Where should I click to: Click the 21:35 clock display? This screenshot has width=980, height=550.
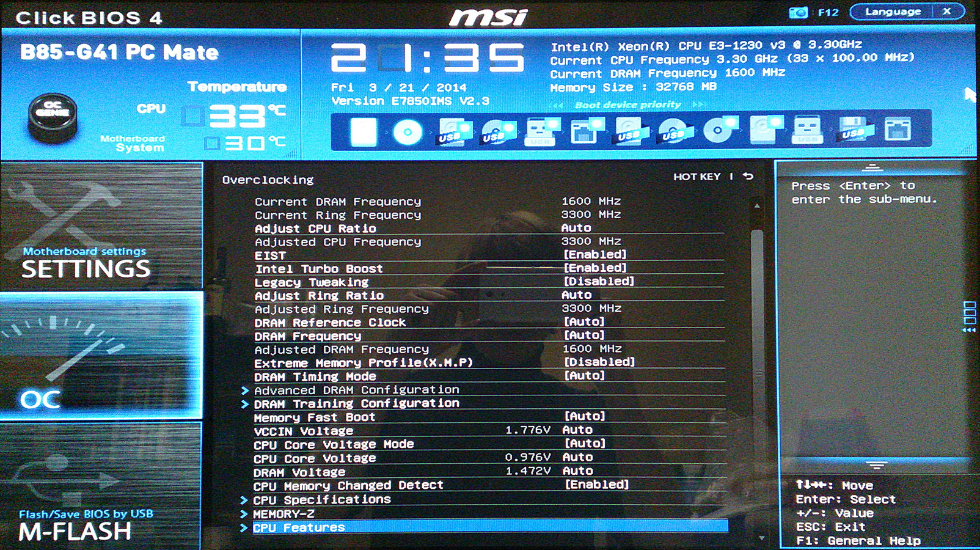click(427, 59)
